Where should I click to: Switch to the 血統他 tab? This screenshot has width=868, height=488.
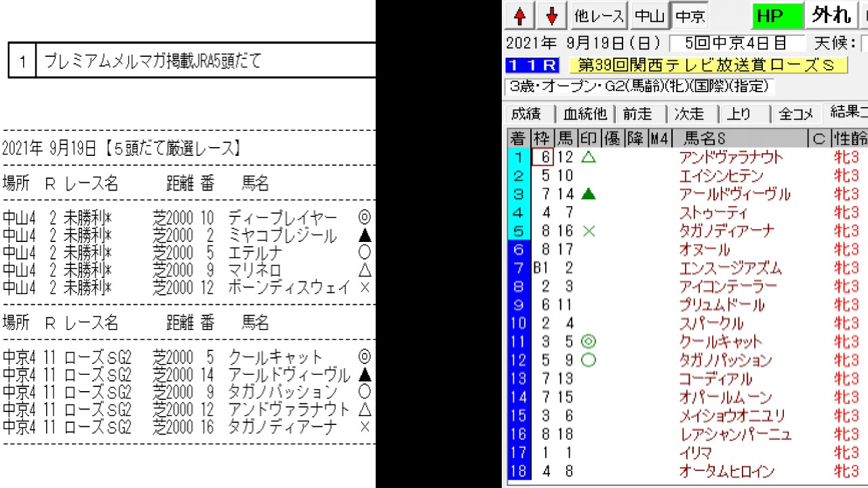pos(586,114)
